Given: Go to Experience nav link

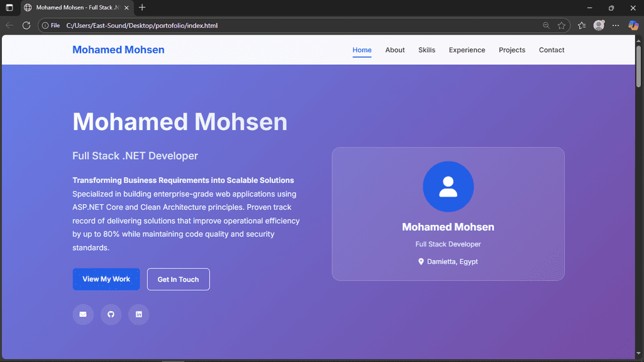Looking at the screenshot, I should click(467, 50).
